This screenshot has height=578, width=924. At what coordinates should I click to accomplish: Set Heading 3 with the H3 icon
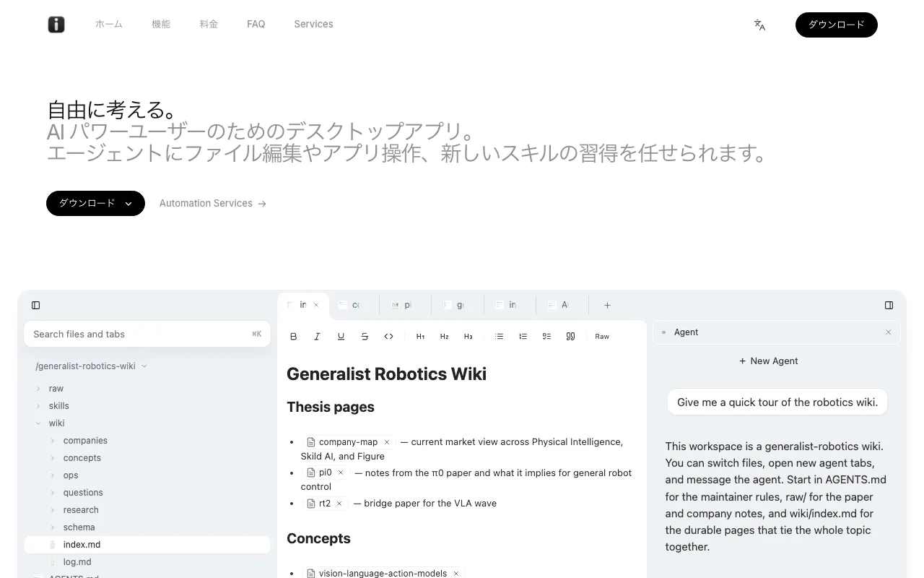pos(468,336)
